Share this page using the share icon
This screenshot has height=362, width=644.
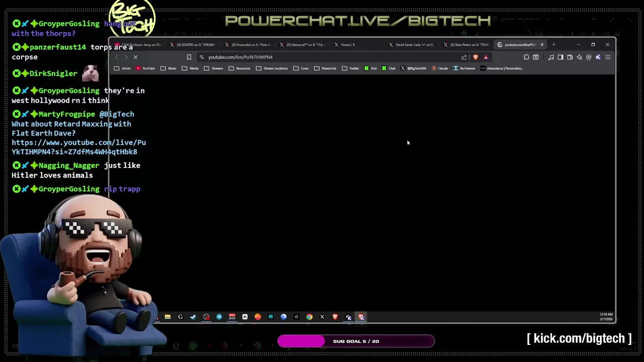(464, 57)
